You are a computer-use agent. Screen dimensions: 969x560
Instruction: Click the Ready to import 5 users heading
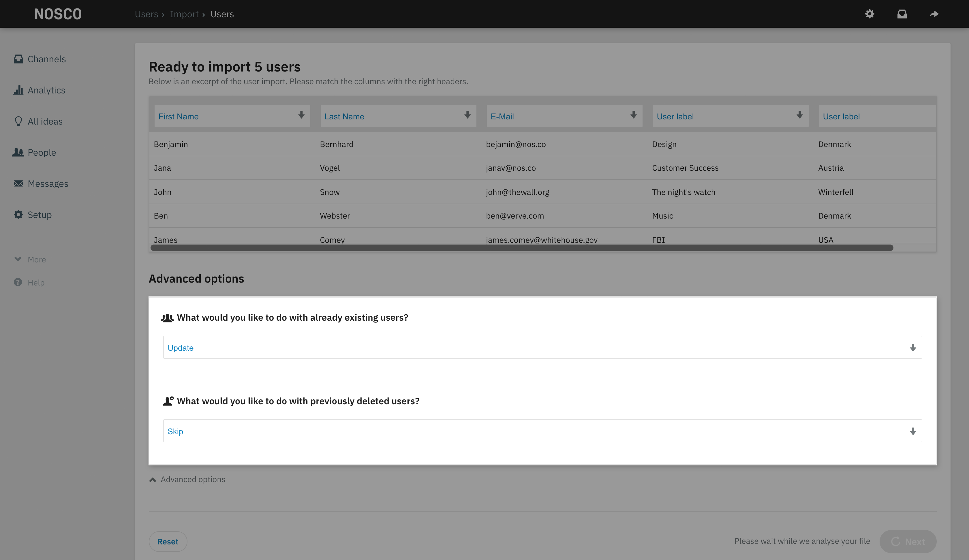click(225, 67)
